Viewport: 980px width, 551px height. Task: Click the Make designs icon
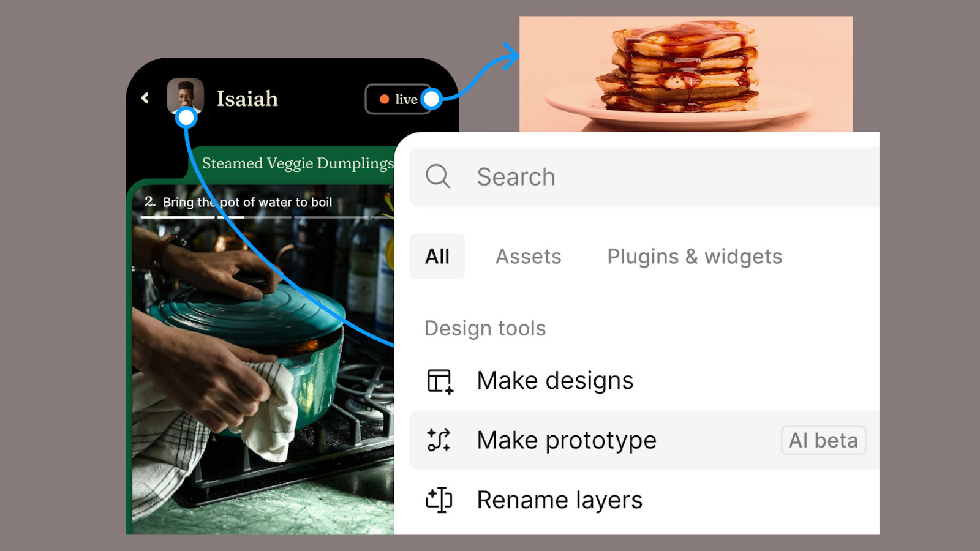point(440,381)
